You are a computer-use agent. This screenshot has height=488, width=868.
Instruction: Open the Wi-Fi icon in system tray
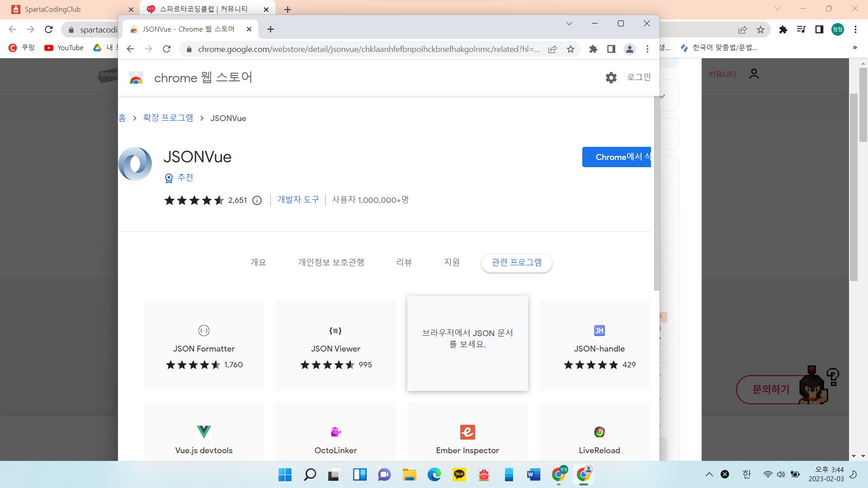click(768, 474)
